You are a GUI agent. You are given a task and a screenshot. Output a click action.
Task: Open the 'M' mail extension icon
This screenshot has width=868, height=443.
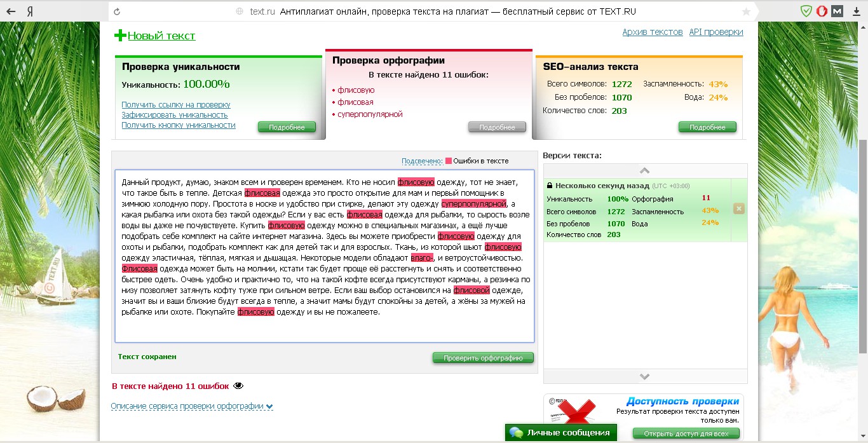837,11
